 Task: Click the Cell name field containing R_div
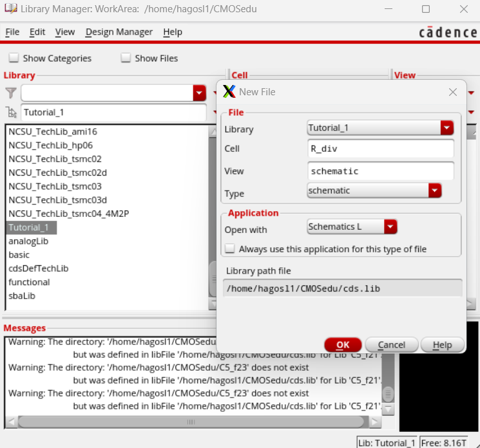[x=381, y=149]
